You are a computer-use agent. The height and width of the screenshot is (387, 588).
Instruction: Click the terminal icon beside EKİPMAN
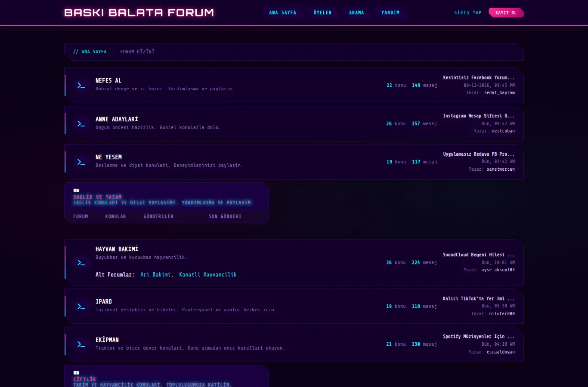point(81,344)
